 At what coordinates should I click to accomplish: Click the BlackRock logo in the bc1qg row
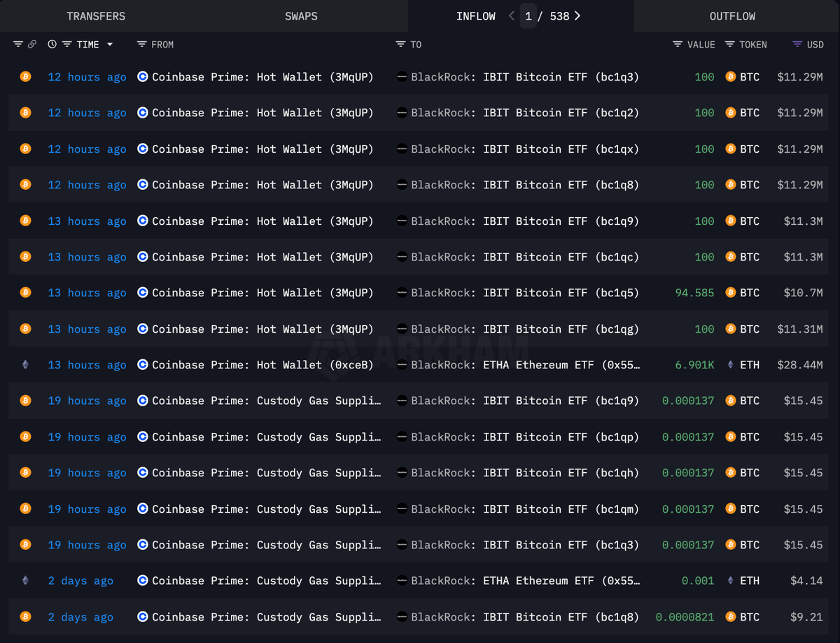(402, 329)
